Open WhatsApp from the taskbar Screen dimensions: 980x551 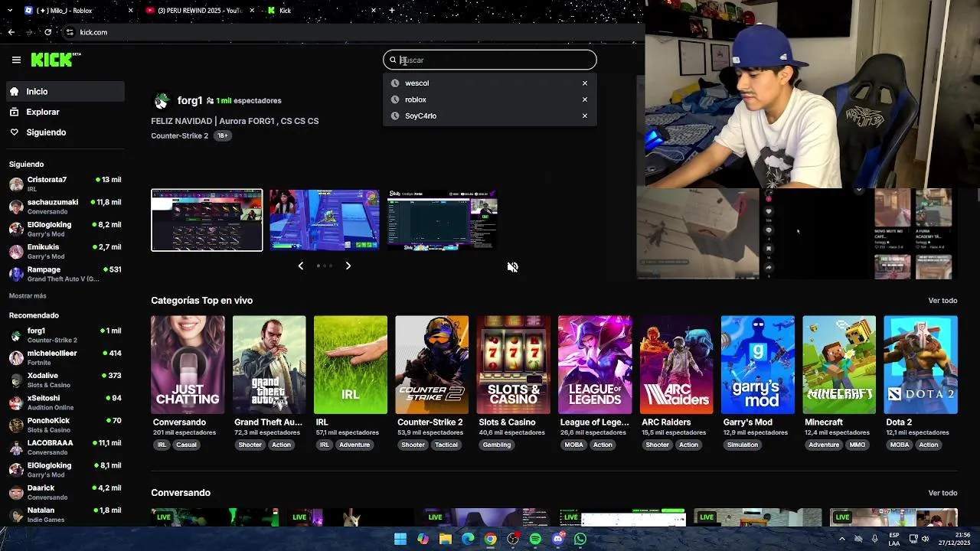click(580, 539)
